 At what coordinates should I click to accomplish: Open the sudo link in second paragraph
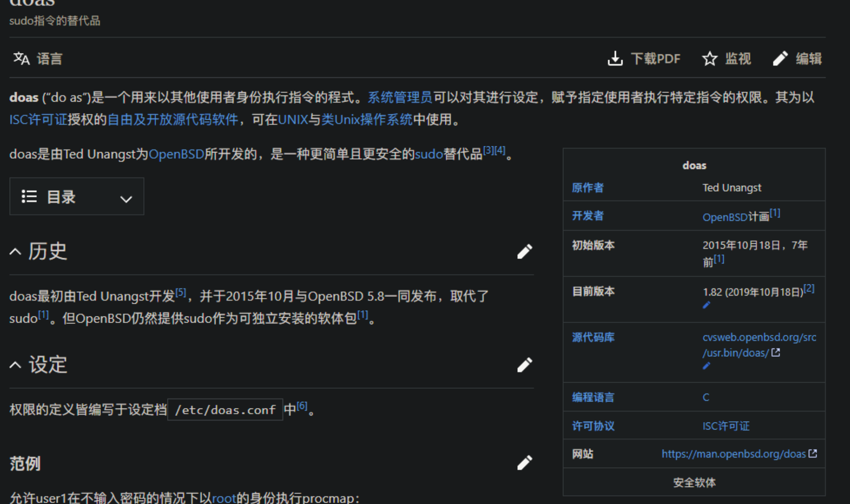click(429, 154)
